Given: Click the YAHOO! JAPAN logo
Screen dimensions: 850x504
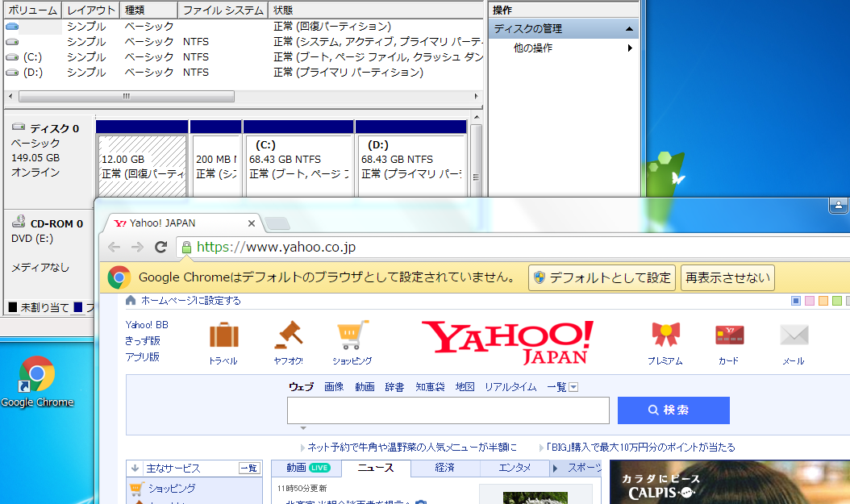Looking at the screenshot, I should (507, 342).
